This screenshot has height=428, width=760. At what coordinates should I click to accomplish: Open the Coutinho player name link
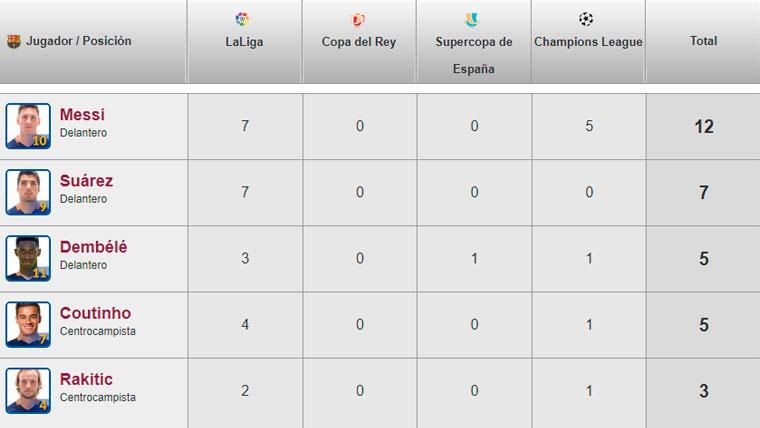(95, 314)
